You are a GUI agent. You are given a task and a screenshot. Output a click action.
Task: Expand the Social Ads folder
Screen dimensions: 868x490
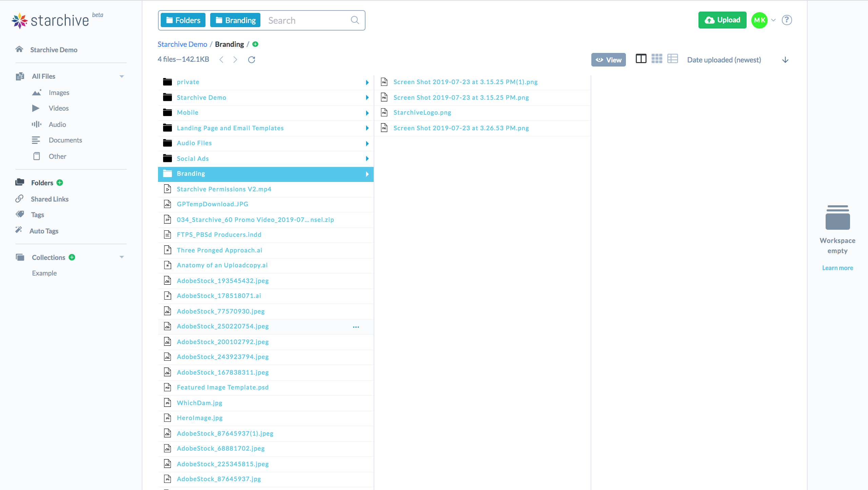pyautogui.click(x=367, y=158)
